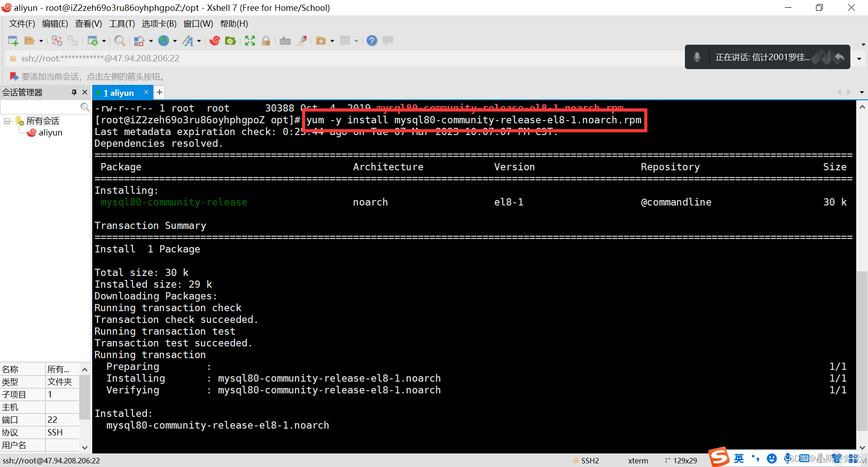The width and height of the screenshot is (868, 467).
Task: Open the session properties dropdown arrow
Action: pyautogui.click(x=104, y=41)
